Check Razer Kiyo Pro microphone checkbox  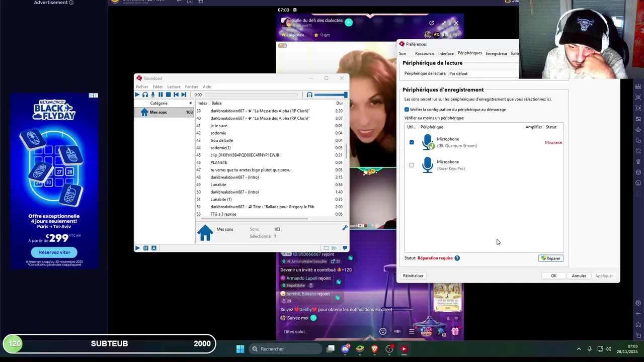412,165
